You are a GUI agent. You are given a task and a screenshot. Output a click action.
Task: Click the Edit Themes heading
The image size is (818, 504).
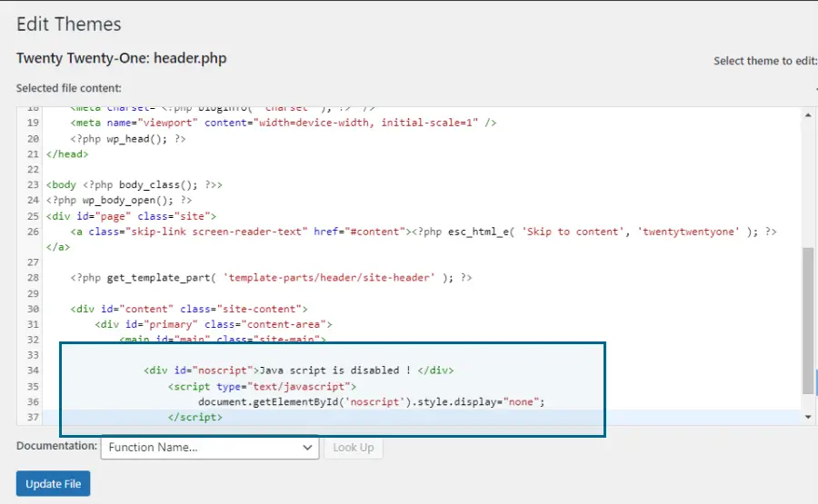(x=69, y=24)
